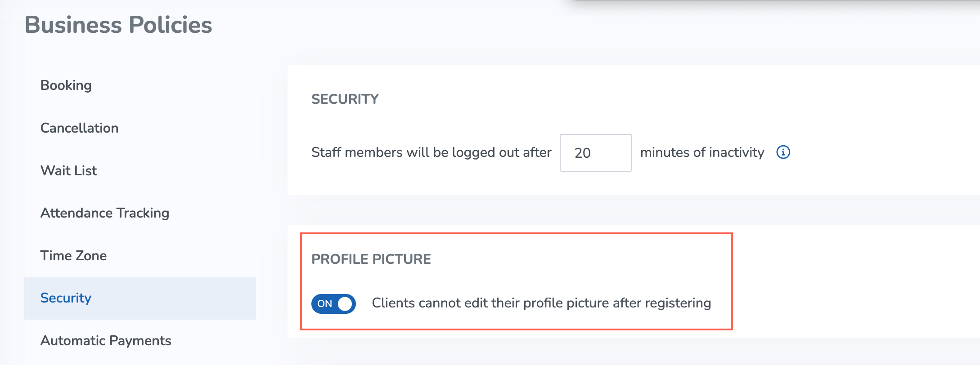Click the ON label inside the switch

coord(325,304)
